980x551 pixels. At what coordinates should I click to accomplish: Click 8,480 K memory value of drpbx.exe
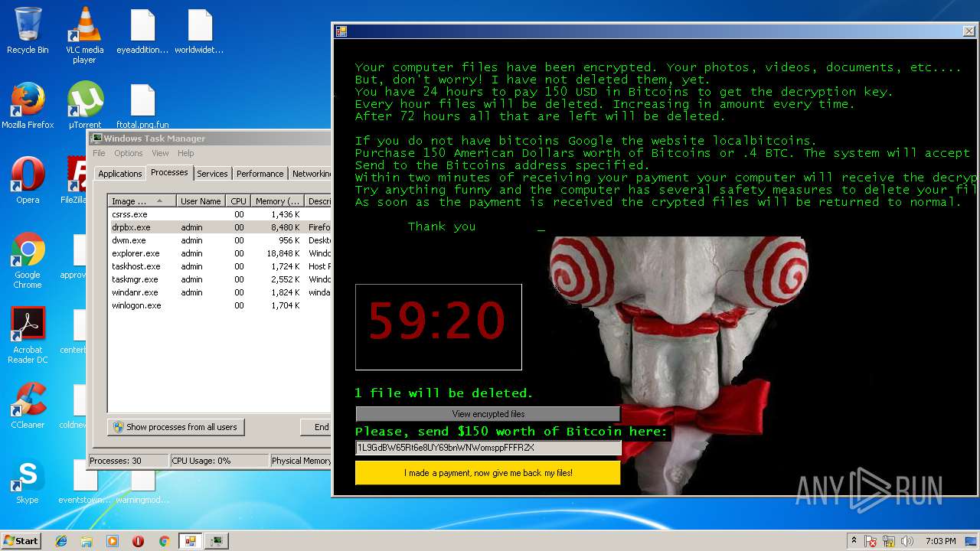coord(286,227)
